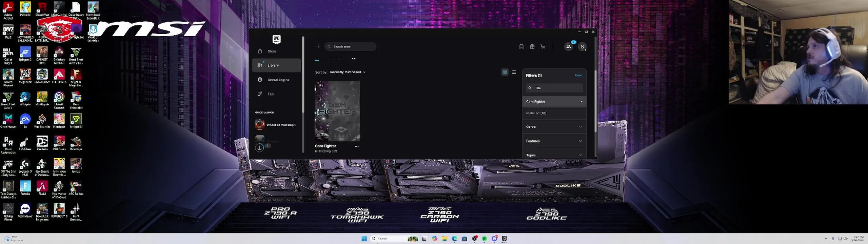Open File Explorer from the taskbar
The height and width of the screenshot is (244, 868).
pos(445,239)
